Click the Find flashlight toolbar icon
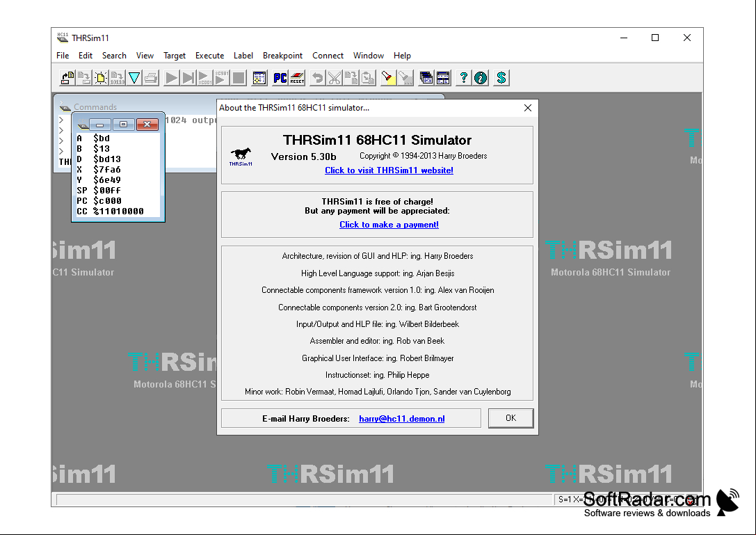This screenshot has width=756, height=535. [389, 78]
